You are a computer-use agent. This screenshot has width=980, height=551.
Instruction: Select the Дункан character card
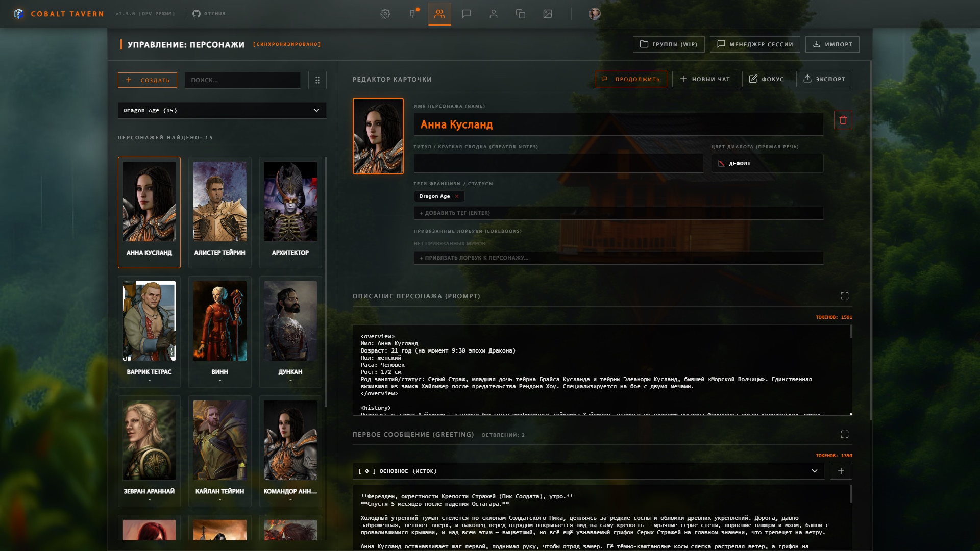290,332
